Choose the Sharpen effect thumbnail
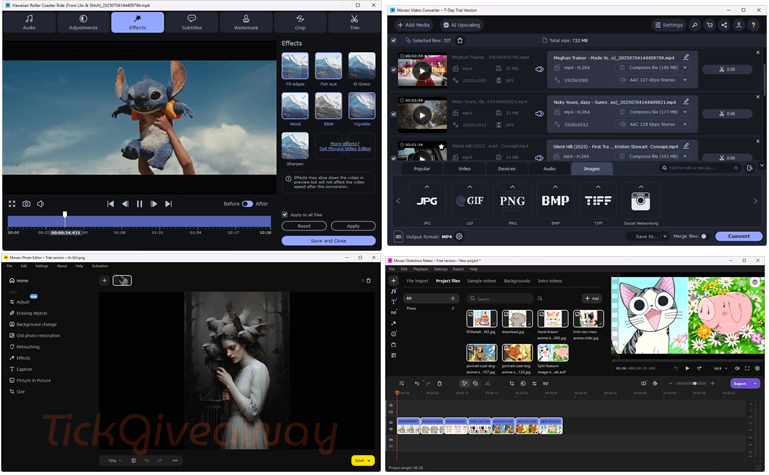The height and width of the screenshot is (475, 769). [x=295, y=146]
